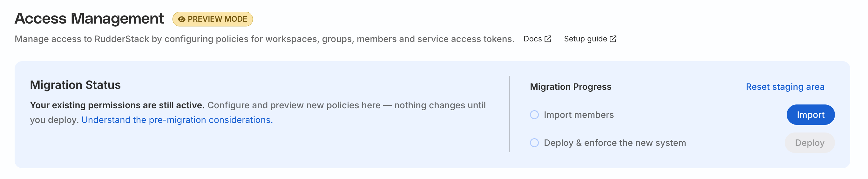Click the PREVIEW MODE badge text
868x179 pixels.
click(217, 19)
